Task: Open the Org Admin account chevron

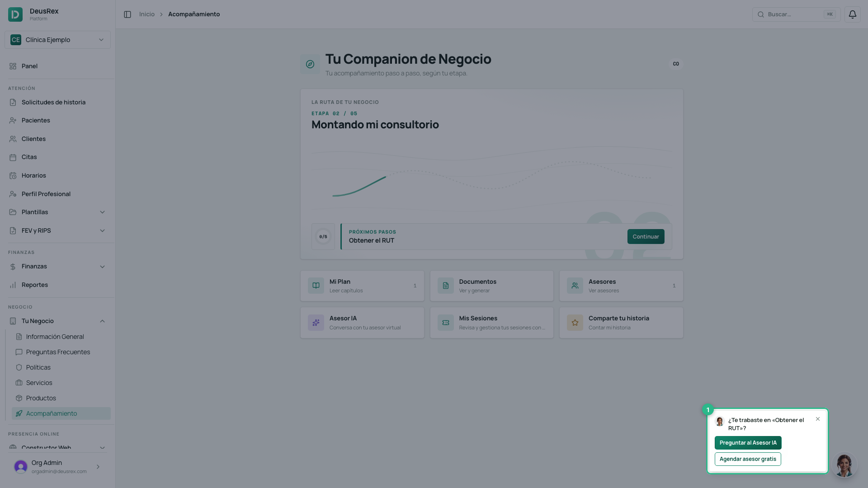Action: click(x=98, y=467)
